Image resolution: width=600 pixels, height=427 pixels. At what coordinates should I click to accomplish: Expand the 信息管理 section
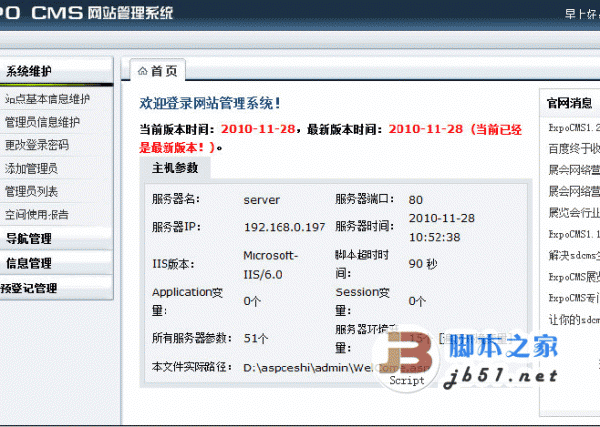56,263
